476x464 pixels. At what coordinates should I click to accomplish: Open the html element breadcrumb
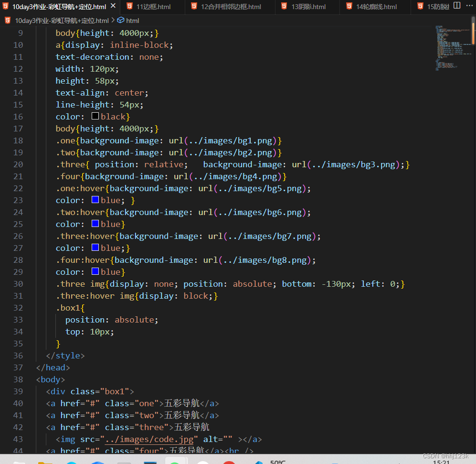(132, 21)
